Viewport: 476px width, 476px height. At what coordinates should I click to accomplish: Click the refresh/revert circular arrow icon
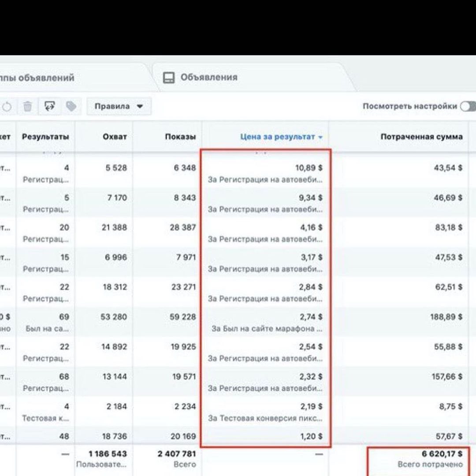click(x=7, y=107)
